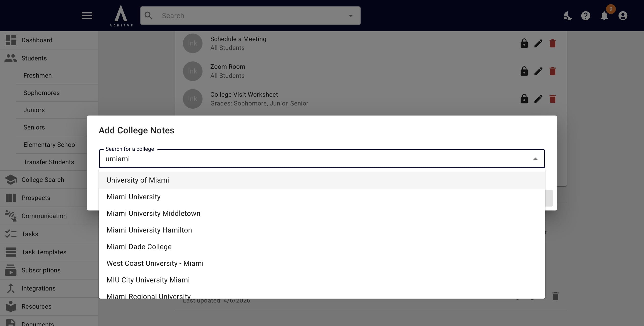
Task: Open the notifications bell
Action: pyautogui.click(x=604, y=16)
